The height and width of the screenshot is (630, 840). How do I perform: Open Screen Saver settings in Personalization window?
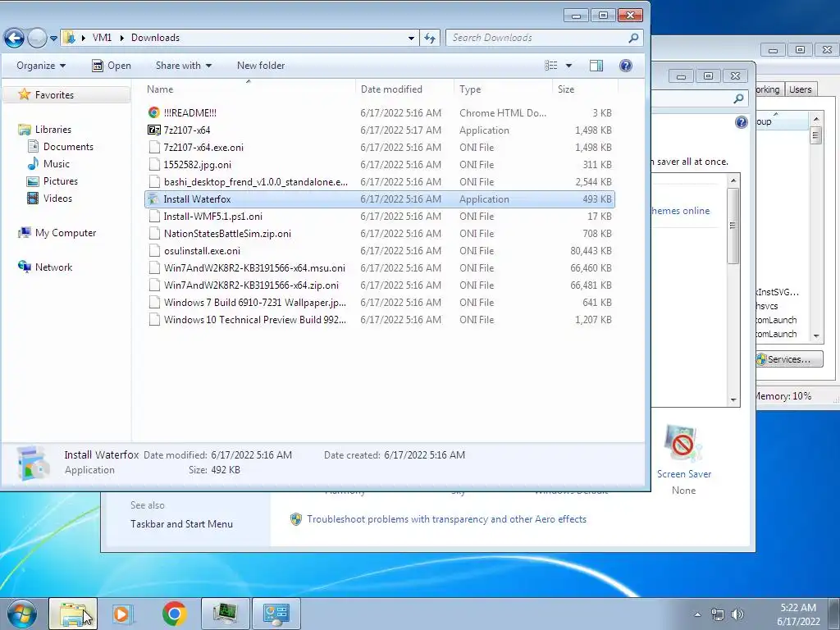tap(683, 459)
